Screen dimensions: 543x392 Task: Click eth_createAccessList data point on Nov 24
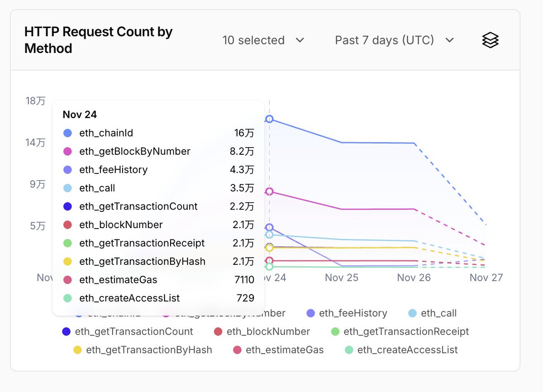click(269, 267)
